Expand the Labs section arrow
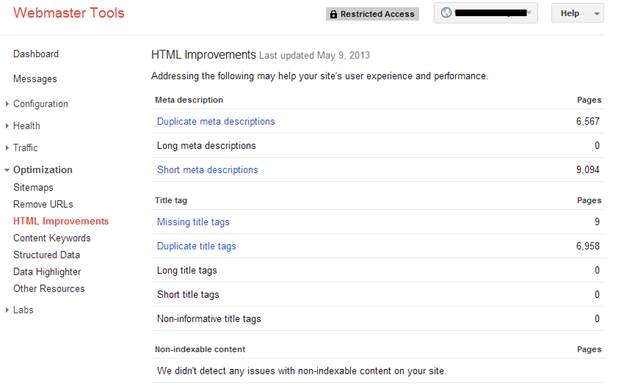 point(7,310)
